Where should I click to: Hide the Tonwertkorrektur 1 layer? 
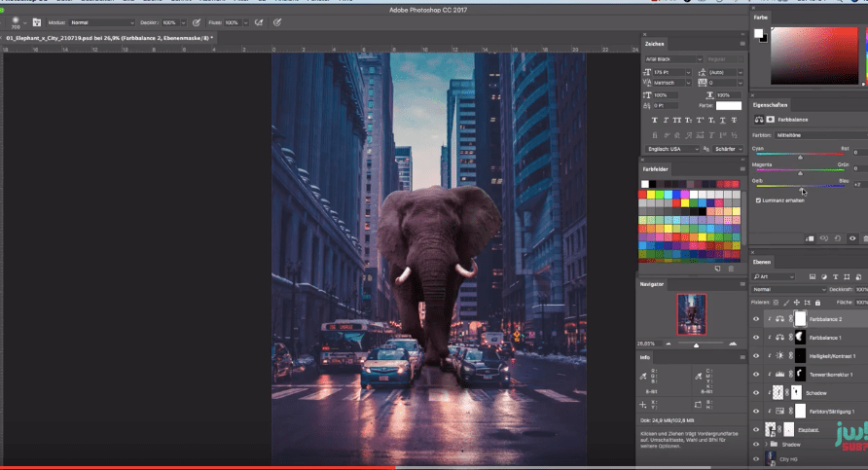757,374
